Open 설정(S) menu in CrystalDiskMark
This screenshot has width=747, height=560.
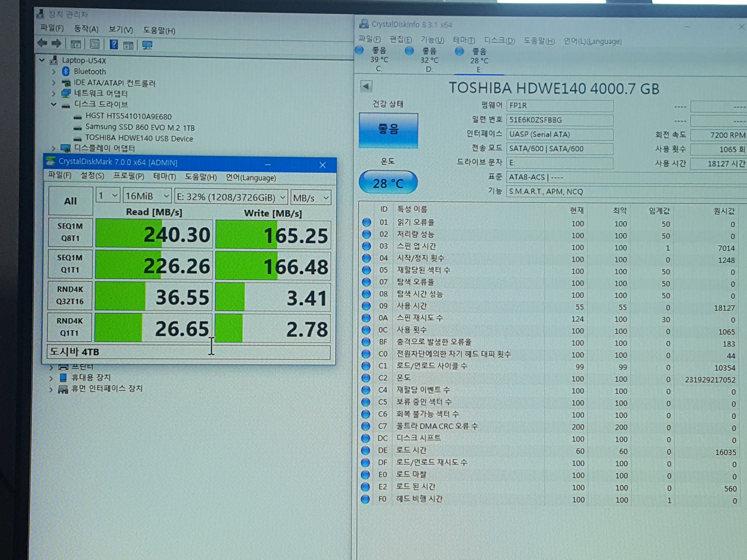[x=92, y=175]
